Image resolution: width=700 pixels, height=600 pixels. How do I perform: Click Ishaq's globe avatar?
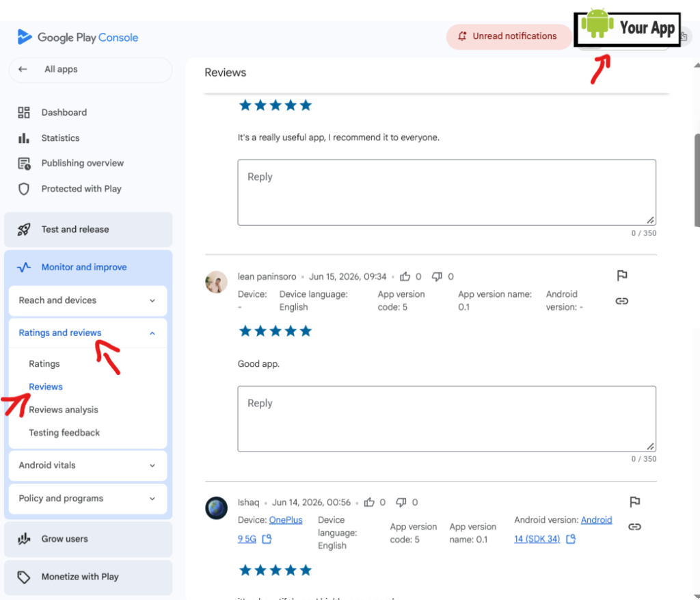point(216,508)
